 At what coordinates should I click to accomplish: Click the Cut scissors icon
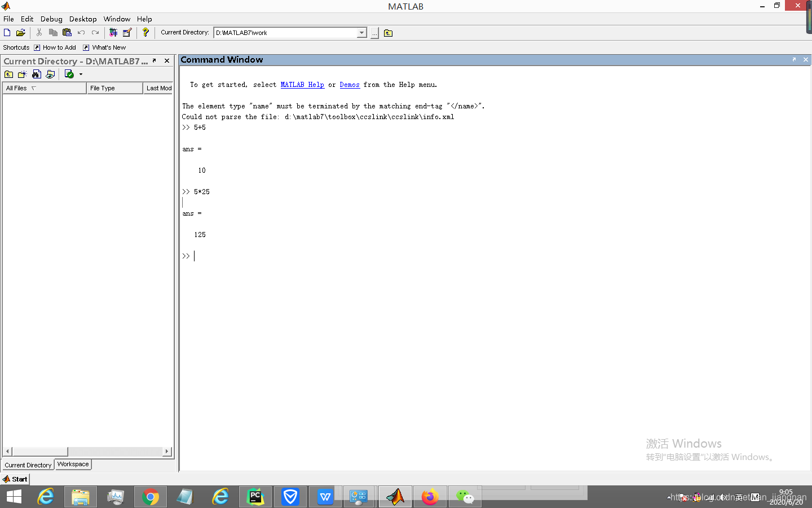pyautogui.click(x=39, y=33)
